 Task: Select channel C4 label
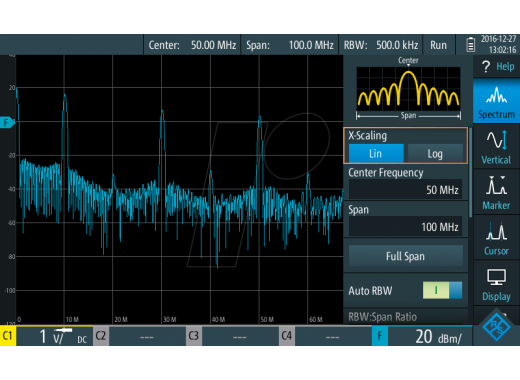(287, 336)
